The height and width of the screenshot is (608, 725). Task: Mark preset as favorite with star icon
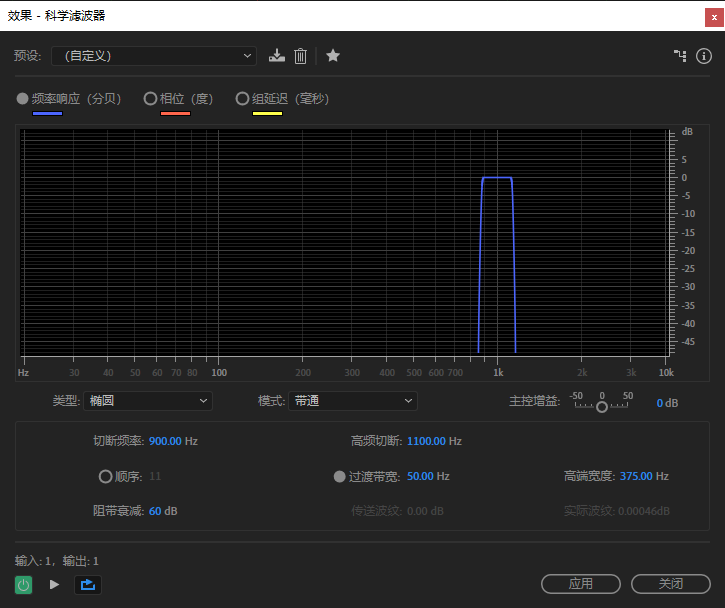pos(333,56)
